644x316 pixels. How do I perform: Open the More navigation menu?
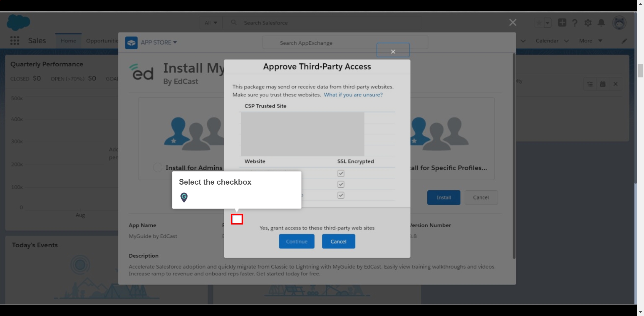[x=590, y=41]
